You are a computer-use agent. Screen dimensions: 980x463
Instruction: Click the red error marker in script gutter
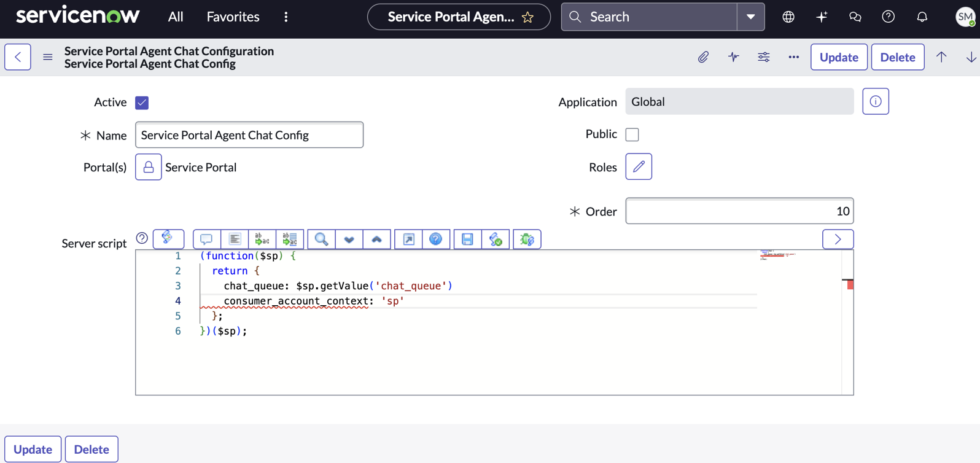click(850, 284)
